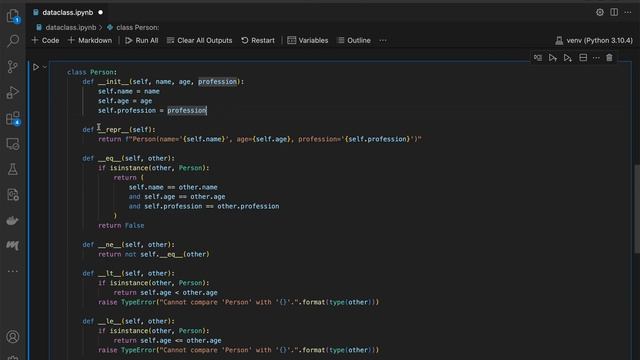Run the Person class cell

pyautogui.click(x=36, y=67)
